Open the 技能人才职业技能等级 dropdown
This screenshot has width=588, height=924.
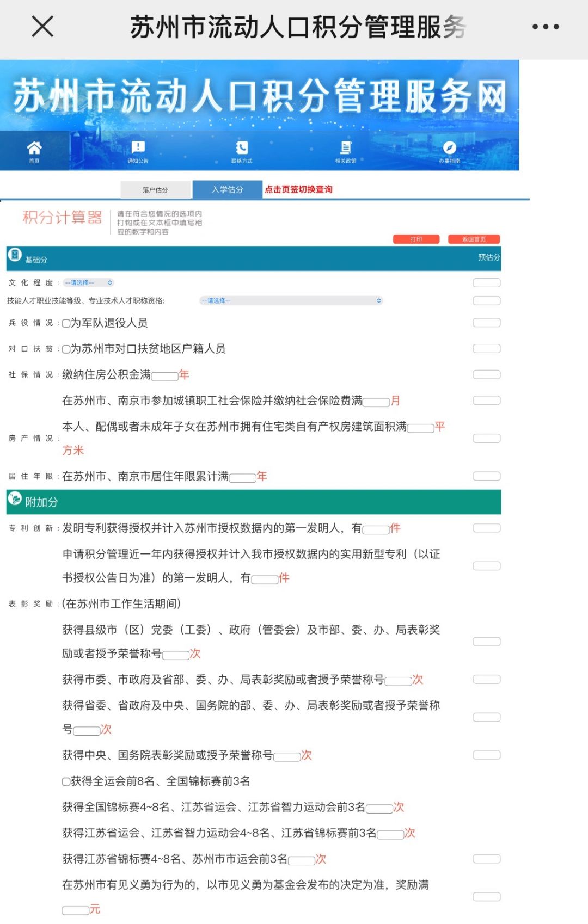tap(291, 301)
